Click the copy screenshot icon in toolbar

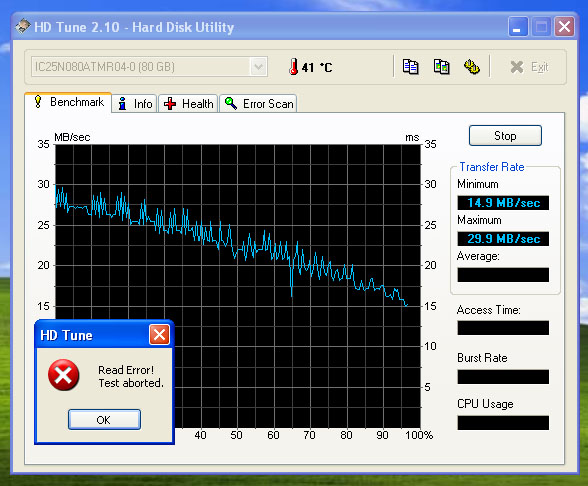click(441, 67)
